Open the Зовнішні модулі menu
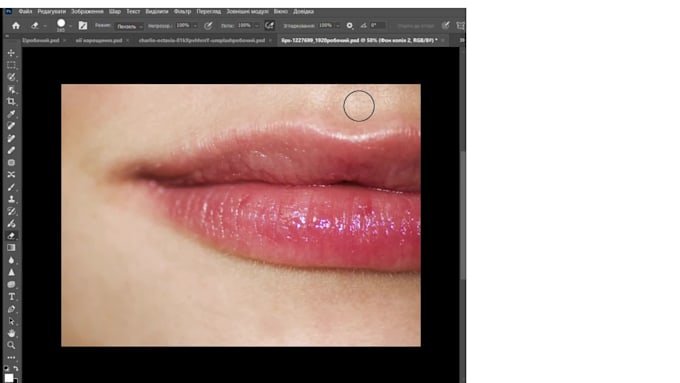The width and height of the screenshot is (680, 383). pos(247,11)
